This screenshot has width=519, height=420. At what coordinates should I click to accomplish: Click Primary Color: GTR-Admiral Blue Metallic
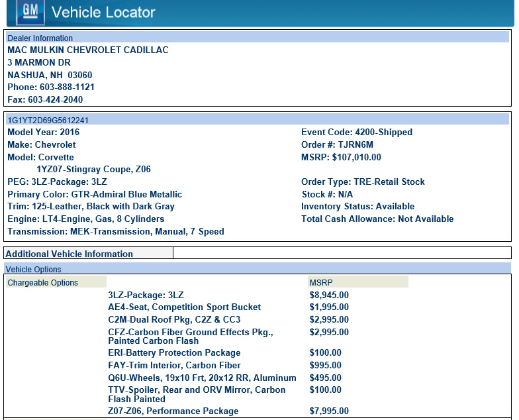tap(95, 195)
